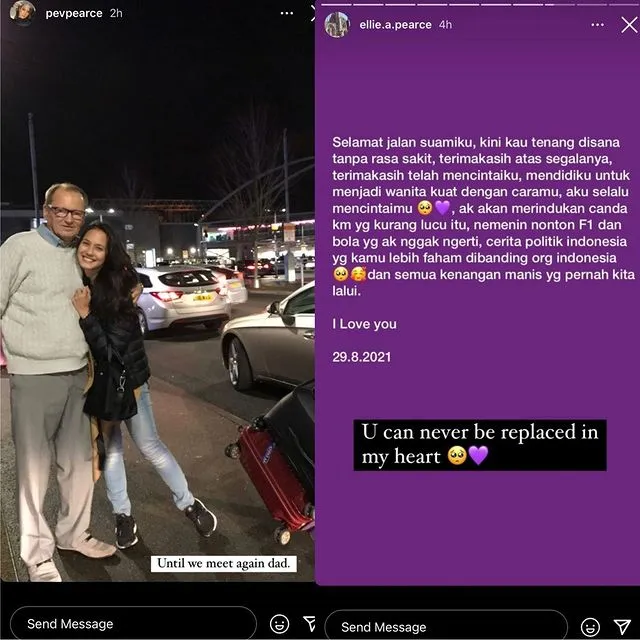Open the ellie.a.pearce username link
The height and width of the screenshot is (640, 640).
395,24
